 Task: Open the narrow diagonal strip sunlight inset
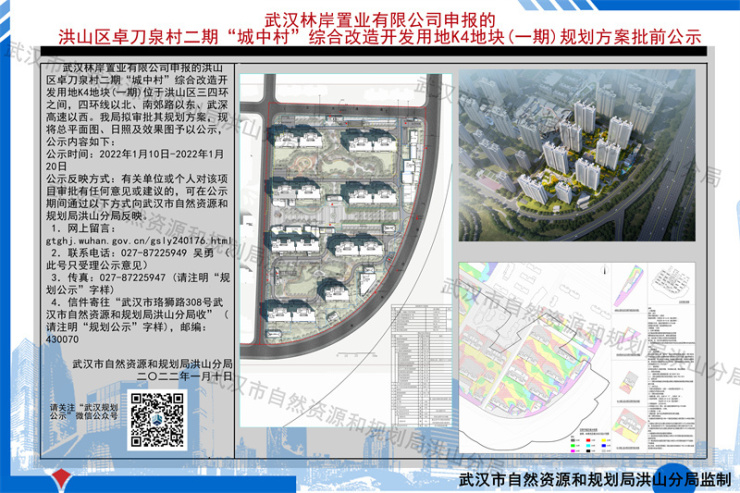[x=629, y=287]
